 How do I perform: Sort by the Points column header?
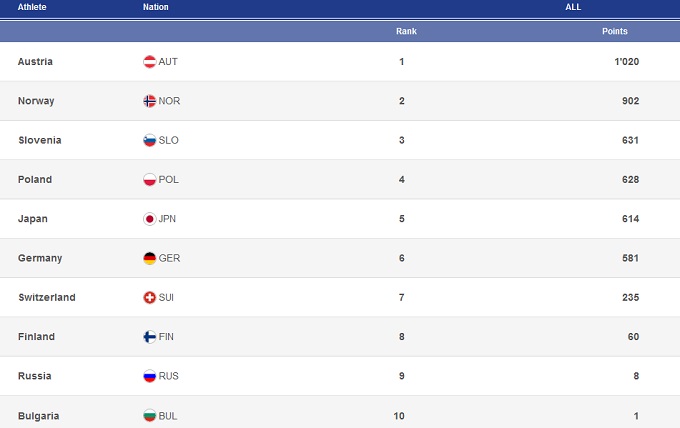[614, 32]
